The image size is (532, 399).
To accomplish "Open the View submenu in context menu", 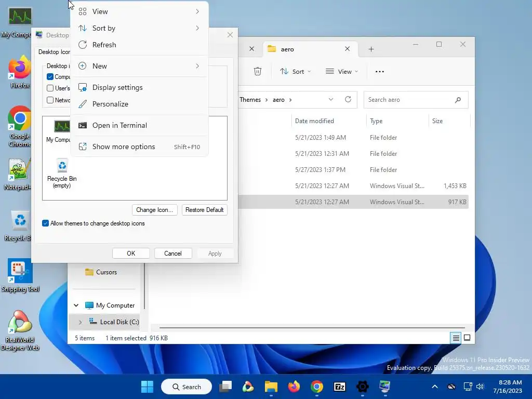I will point(139,11).
